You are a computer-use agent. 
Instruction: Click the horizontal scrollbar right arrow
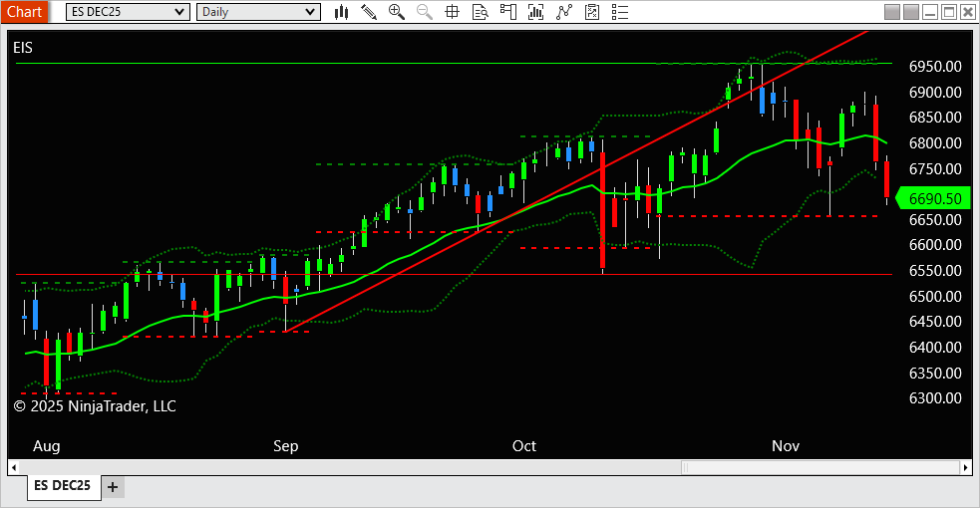click(966, 467)
